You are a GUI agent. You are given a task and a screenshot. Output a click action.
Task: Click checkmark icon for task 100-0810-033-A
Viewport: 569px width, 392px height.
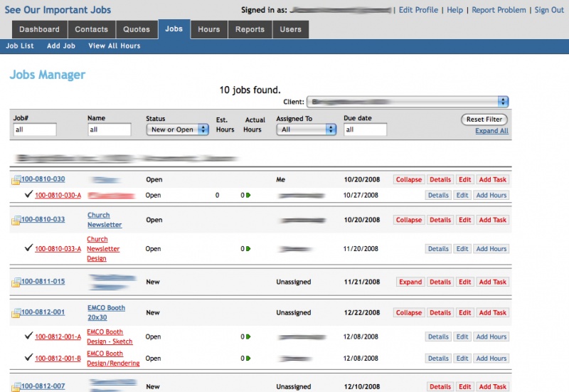pyautogui.click(x=28, y=248)
